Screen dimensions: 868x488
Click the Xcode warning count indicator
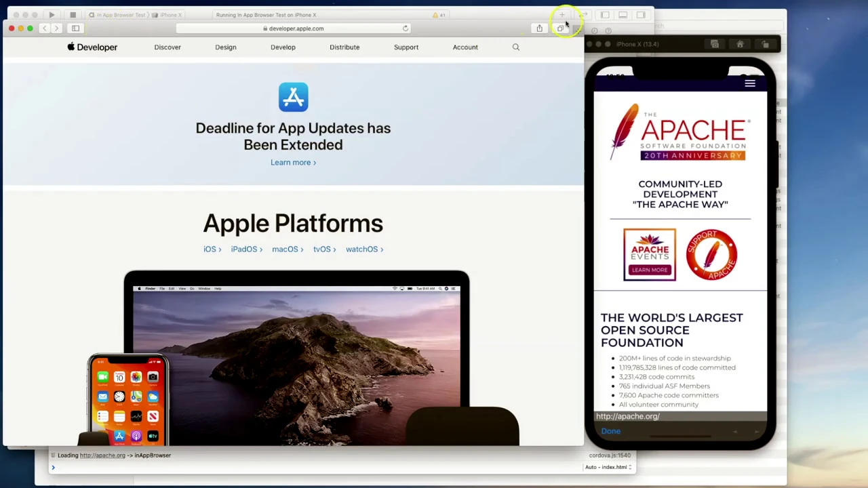(439, 15)
